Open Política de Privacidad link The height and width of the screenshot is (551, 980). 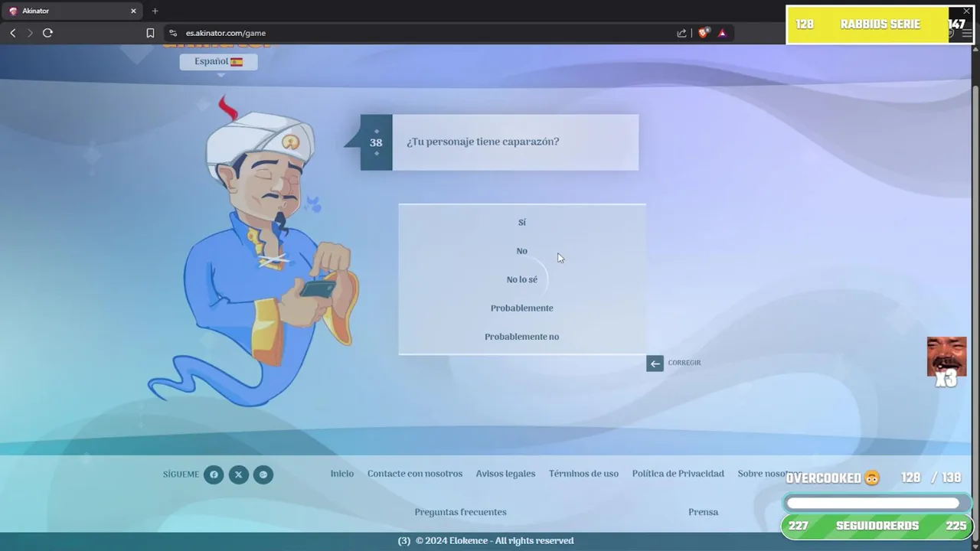(x=678, y=474)
